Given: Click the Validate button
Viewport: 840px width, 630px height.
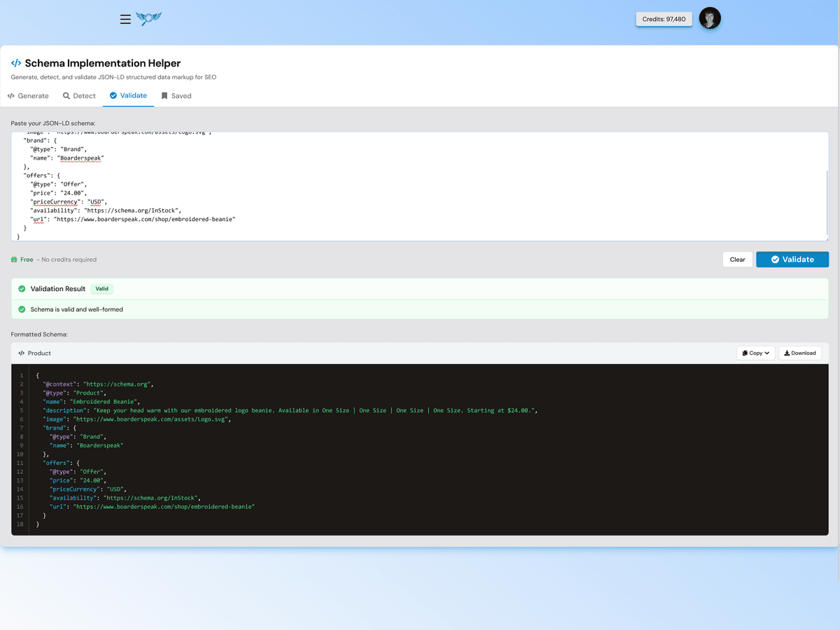Looking at the screenshot, I should [792, 259].
